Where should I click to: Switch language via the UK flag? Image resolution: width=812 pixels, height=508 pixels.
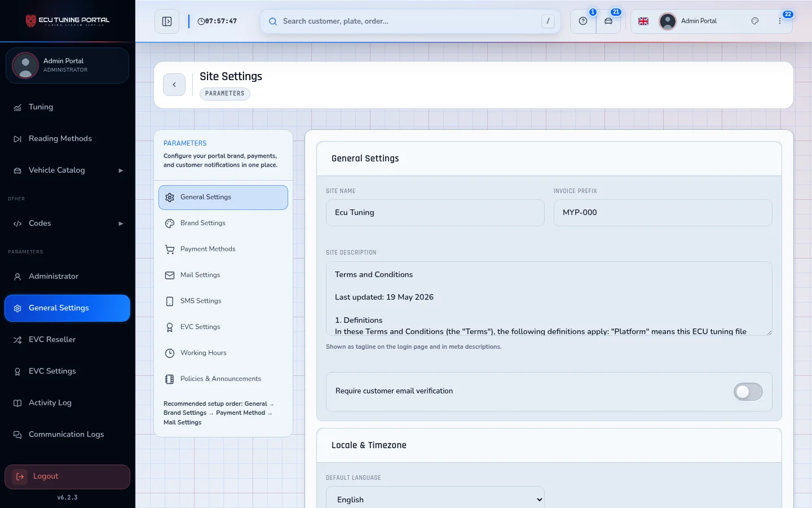[x=643, y=21]
